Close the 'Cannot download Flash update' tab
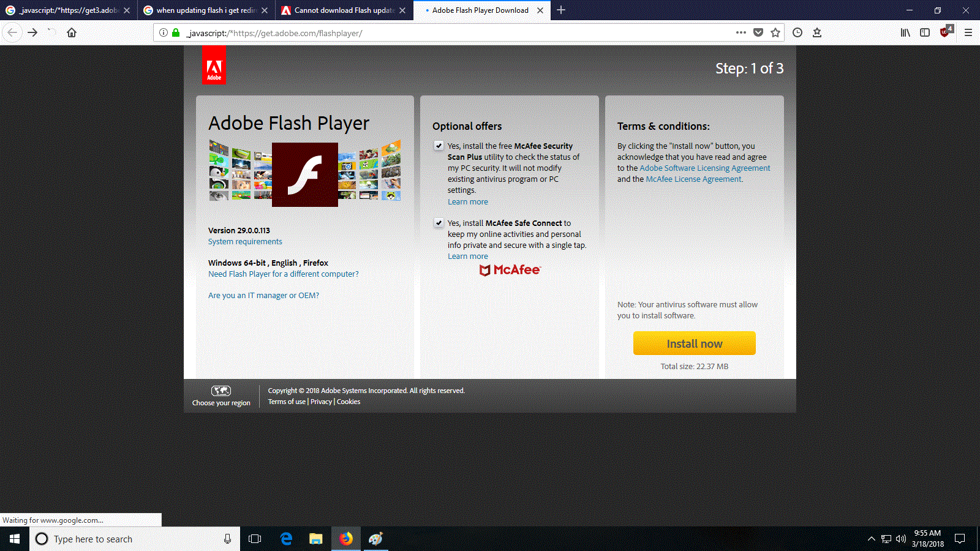The image size is (980, 551). click(x=402, y=10)
